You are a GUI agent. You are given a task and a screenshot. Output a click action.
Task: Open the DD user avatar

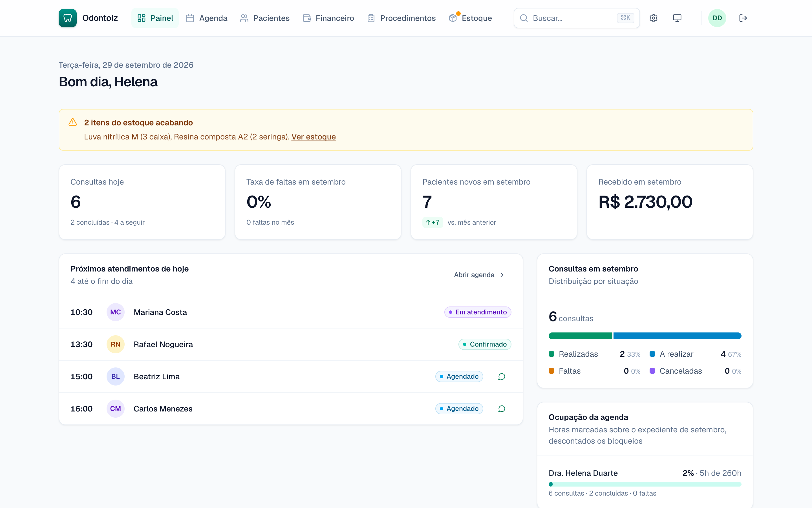coord(717,18)
